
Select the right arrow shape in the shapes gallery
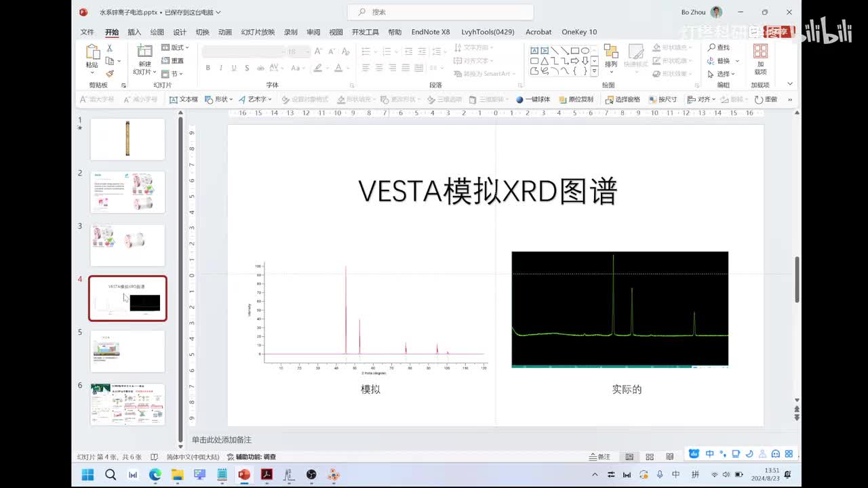tap(574, 60)
